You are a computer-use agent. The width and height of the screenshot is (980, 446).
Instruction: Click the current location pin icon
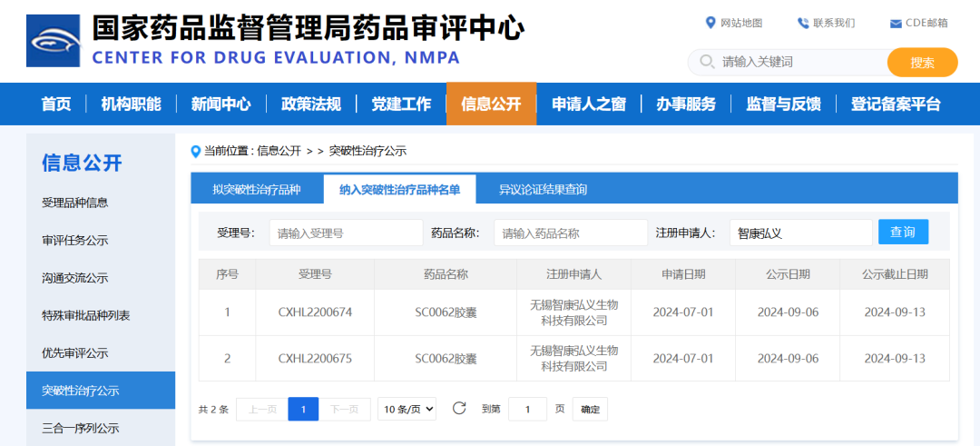coord(196,151)
